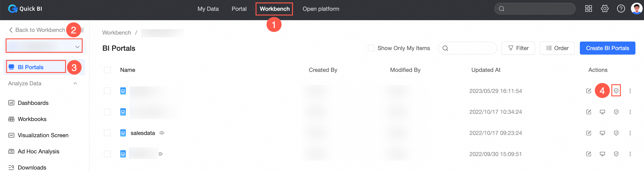644x172 pixels.
Task: Click edit icon for 2022/09/30 row
Action: 589,154
